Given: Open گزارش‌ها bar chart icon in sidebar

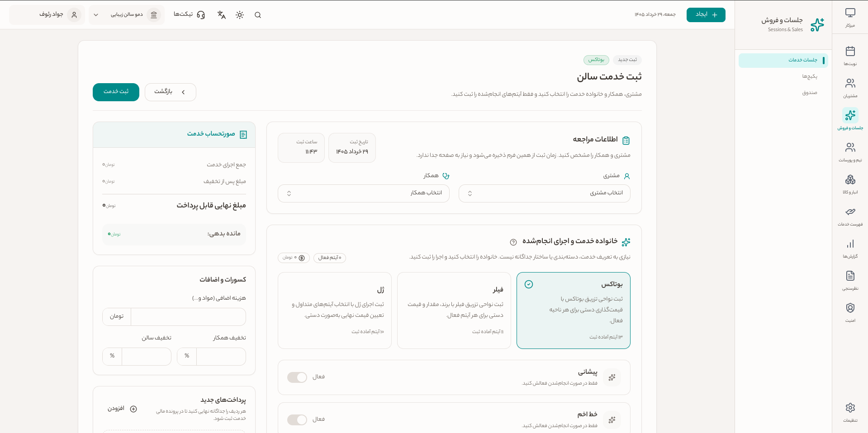Looking at the screenshot, I should (x=850, y=244).
